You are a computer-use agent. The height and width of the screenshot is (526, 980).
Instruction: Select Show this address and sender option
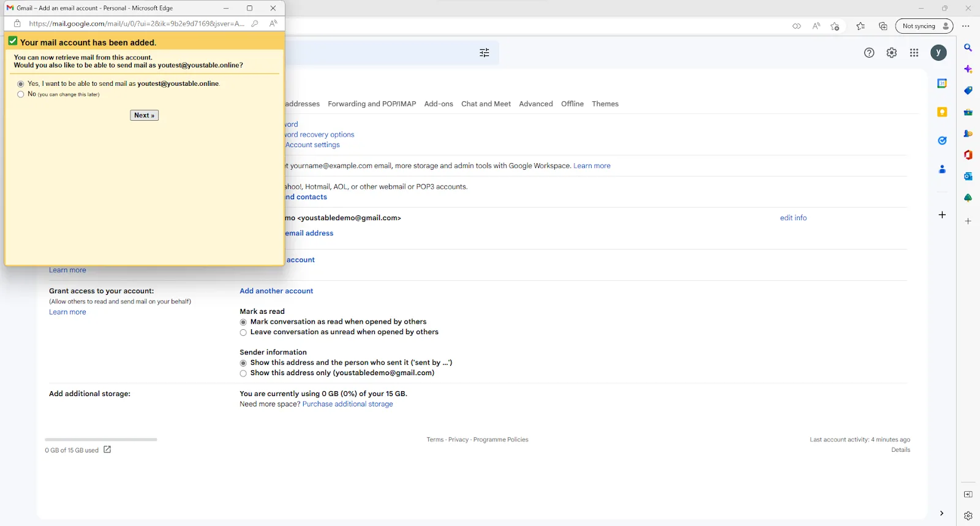(x=243, y=363)
